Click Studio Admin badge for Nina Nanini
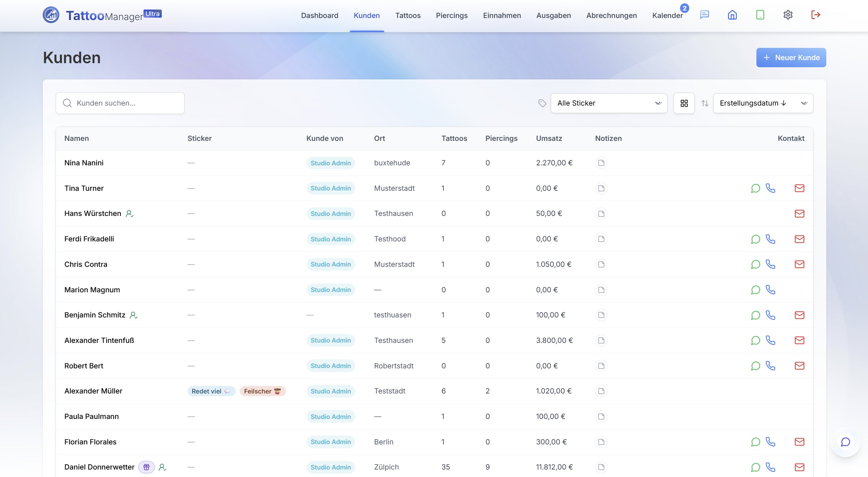 331,163
